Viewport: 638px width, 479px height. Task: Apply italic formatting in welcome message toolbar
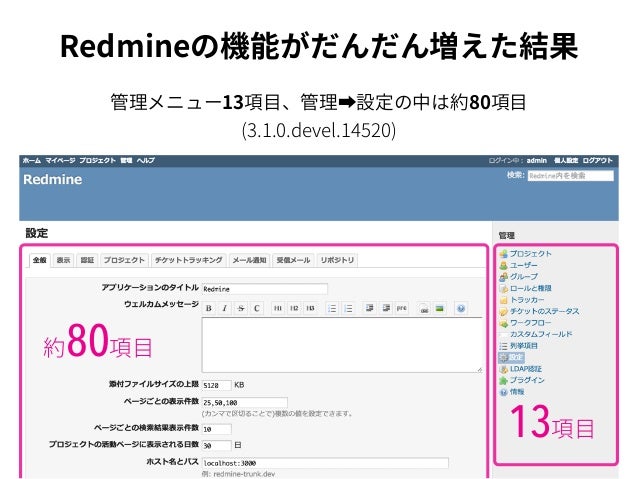[x=225, y=308]
